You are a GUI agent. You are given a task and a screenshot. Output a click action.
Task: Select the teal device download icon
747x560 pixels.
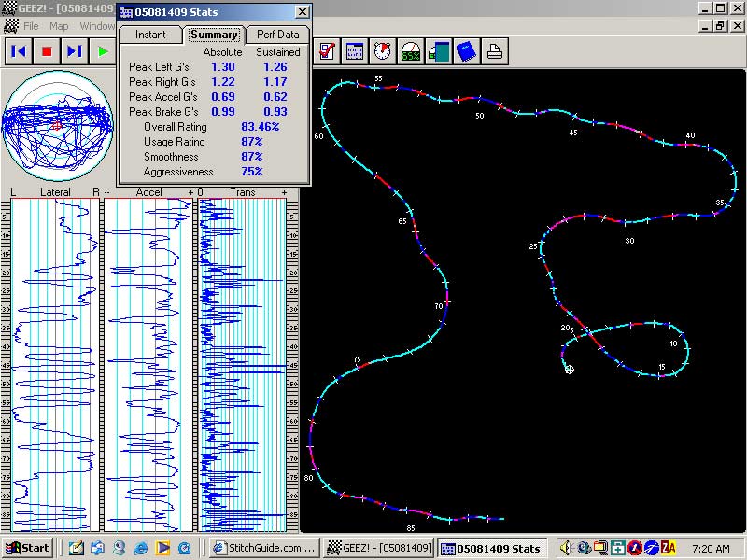point(439,51)
